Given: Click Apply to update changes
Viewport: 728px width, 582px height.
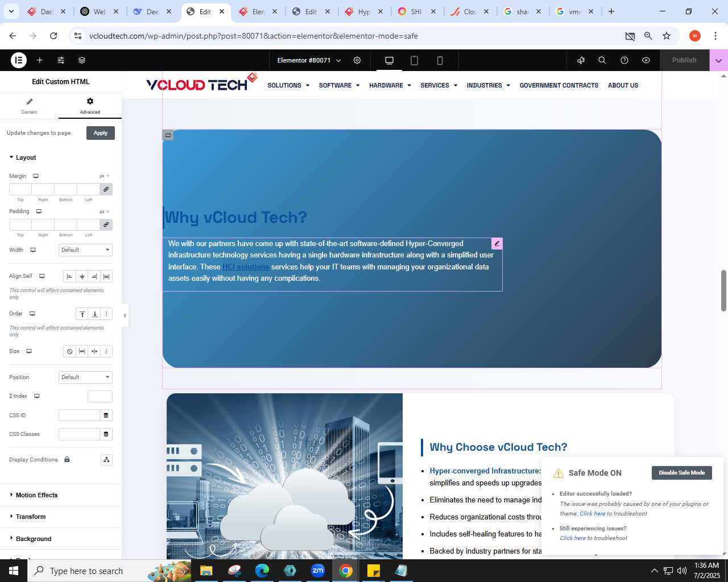Looking at the screenshot, I should 101,133.
